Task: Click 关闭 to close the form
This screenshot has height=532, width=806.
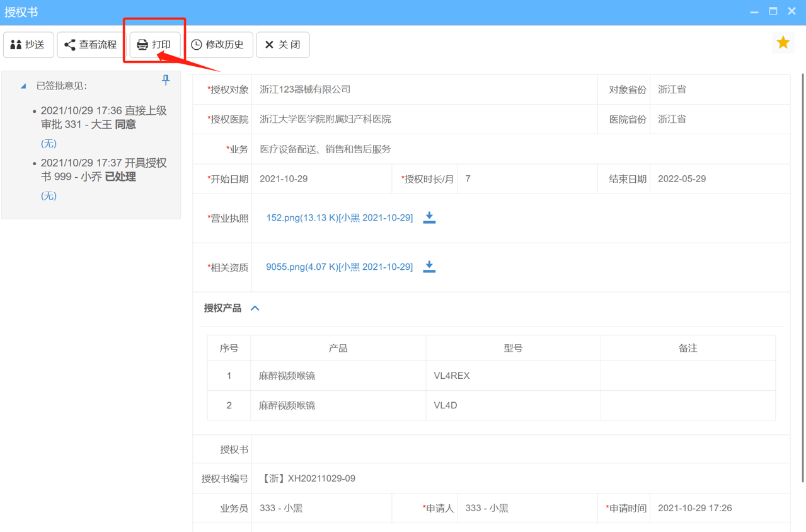Action: point(283,44)
